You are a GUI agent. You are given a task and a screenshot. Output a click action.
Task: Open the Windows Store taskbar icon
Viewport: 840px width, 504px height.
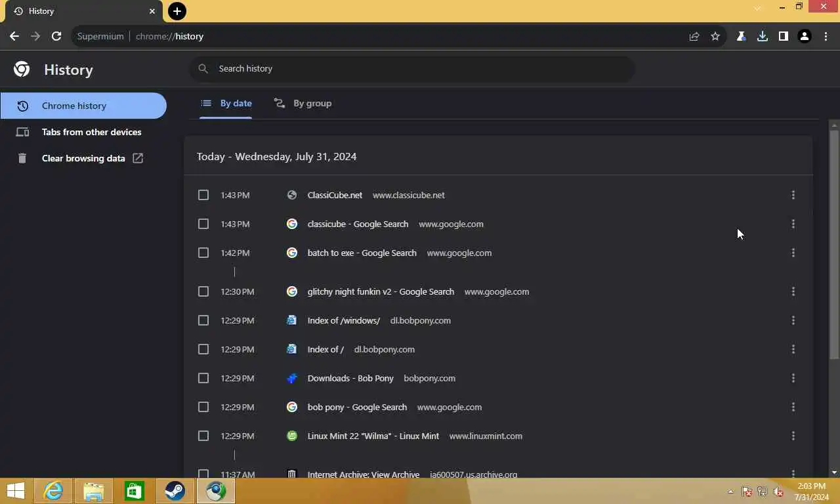(135, 491)
